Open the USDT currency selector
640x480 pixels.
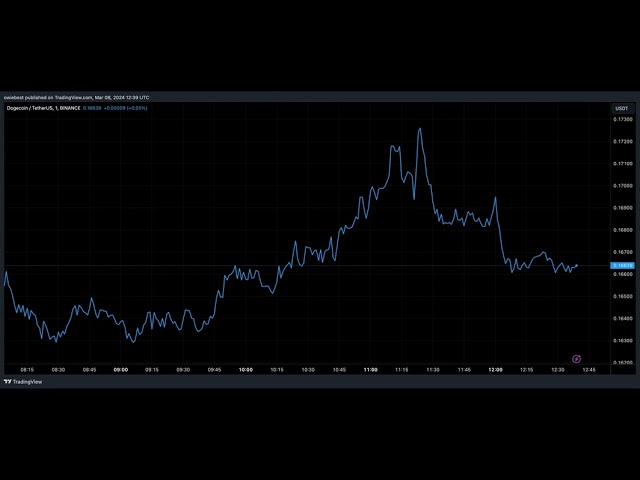tap(621, 108)
